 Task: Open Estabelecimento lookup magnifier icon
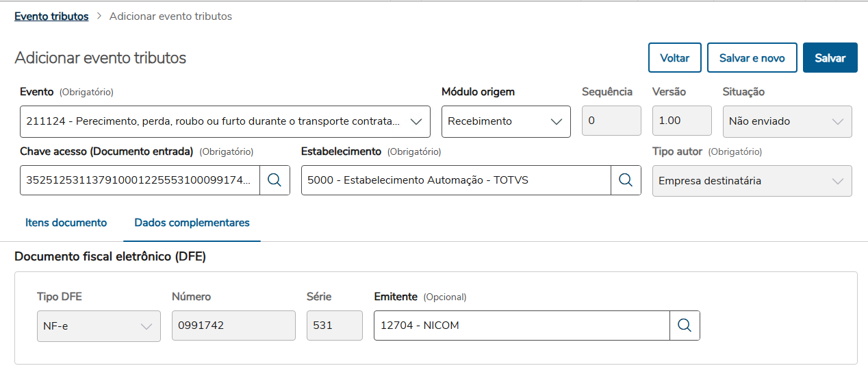point(626,180)
